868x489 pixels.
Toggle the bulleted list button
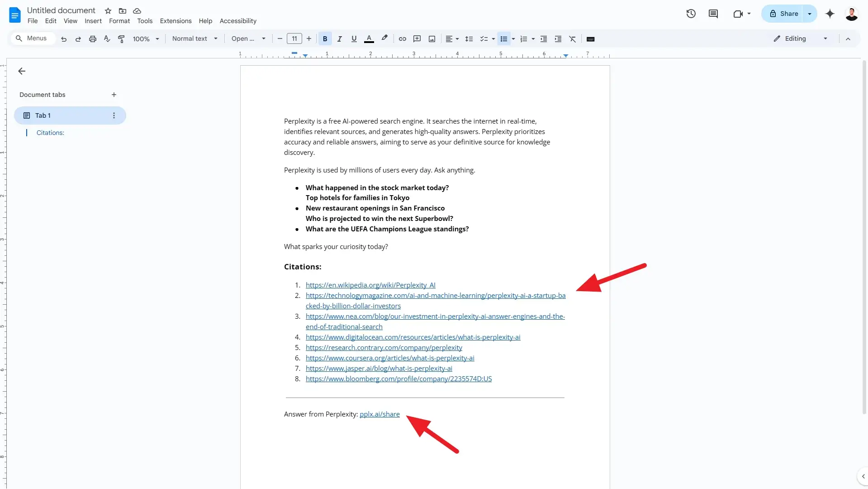[503, 39]
